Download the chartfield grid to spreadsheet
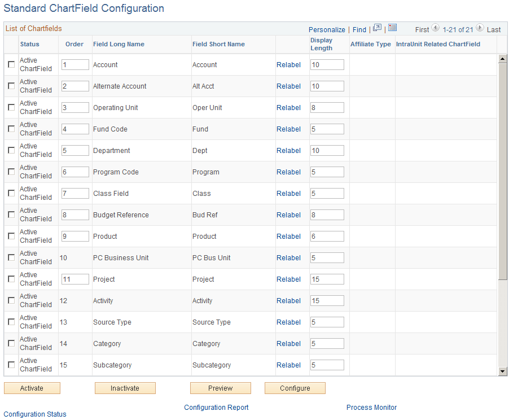The image size is (509, 420). 392,29
